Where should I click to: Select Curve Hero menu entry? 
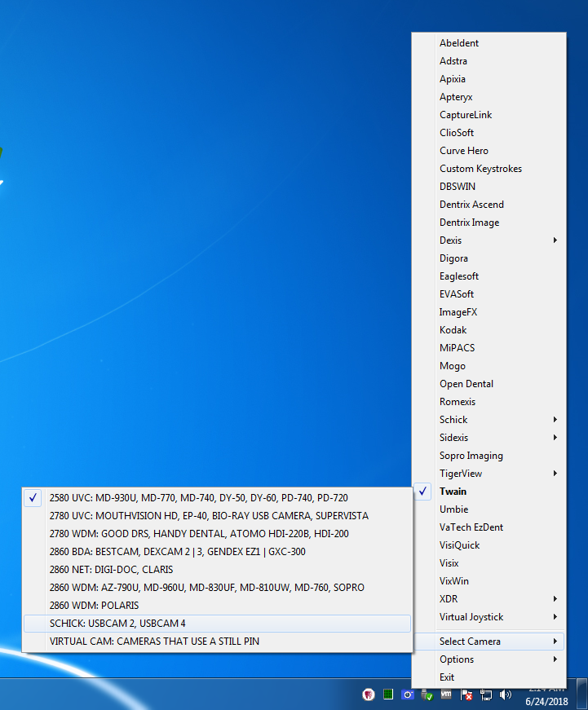coord(489,151)
